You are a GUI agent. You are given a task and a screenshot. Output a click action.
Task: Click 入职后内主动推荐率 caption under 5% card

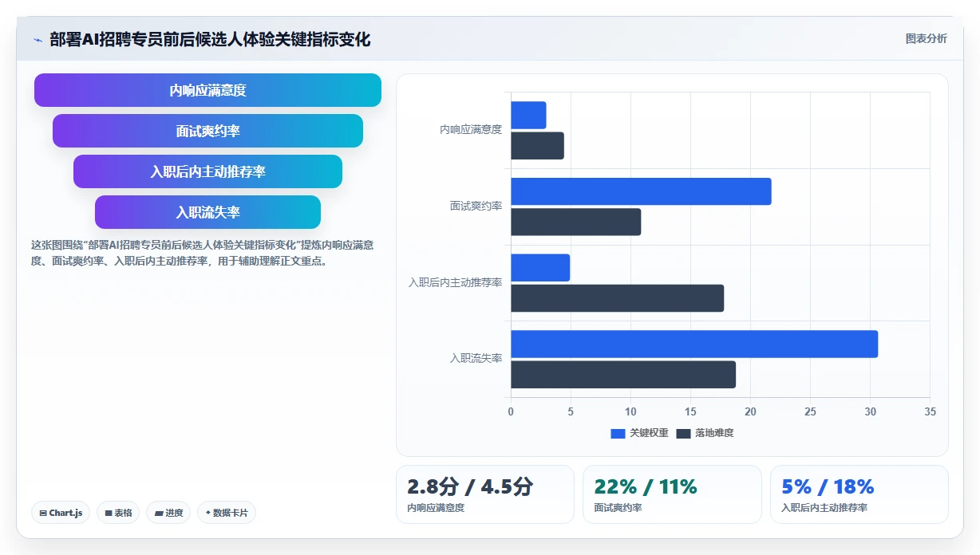coord(824,508)
